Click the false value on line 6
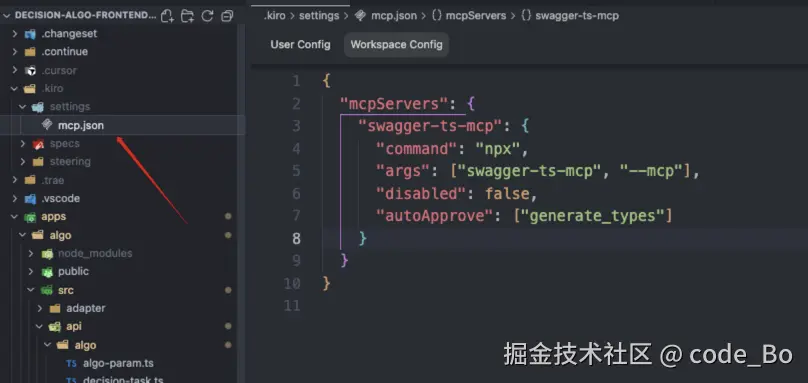The height and width of the screenshot is (383, 808). (507, 194)
